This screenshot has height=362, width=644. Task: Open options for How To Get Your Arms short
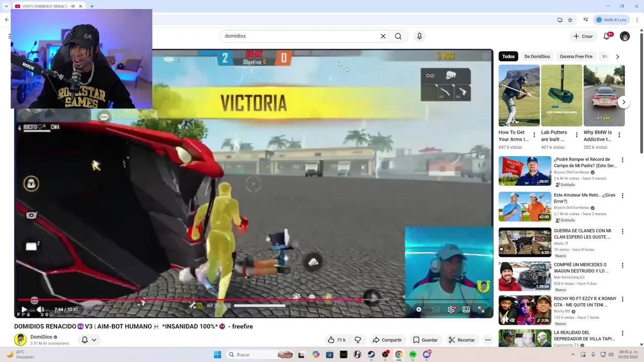click(x=534, y=135)
